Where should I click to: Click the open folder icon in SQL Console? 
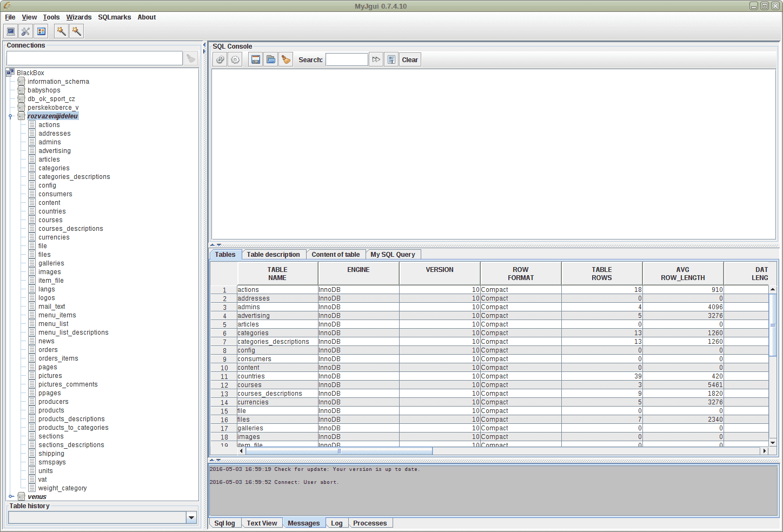tap(271, 59)
